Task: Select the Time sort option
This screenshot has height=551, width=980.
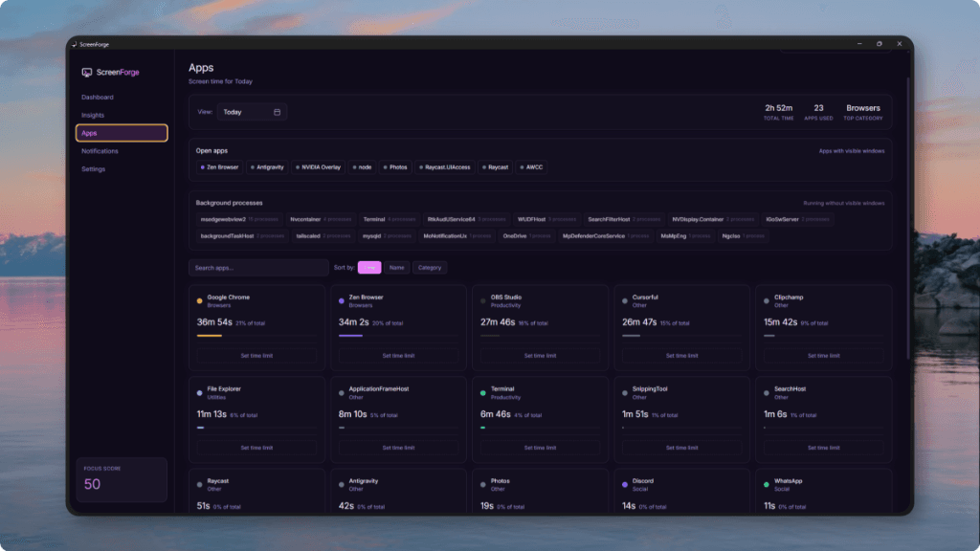Action: 369,267
